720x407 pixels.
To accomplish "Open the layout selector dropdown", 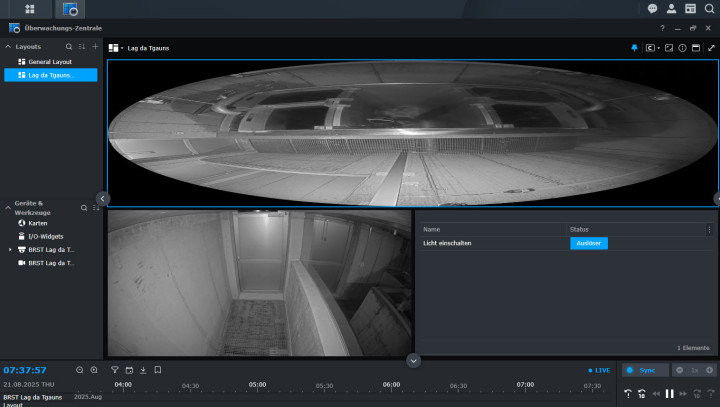I will [115, 48].
